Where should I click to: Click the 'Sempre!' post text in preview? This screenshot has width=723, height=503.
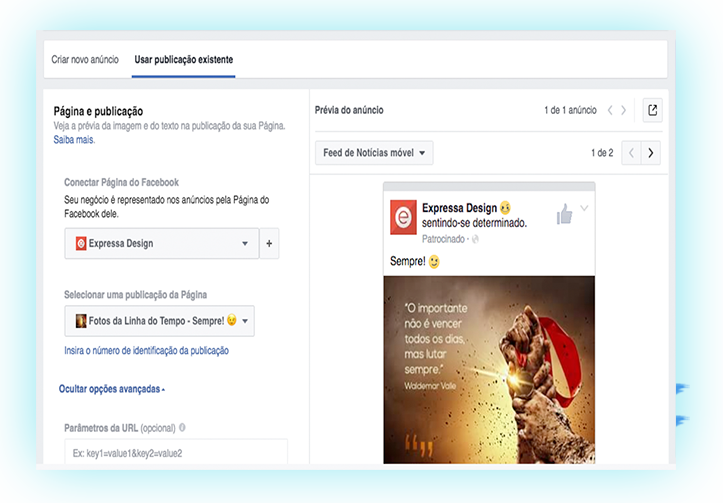(x=408, y=261)
